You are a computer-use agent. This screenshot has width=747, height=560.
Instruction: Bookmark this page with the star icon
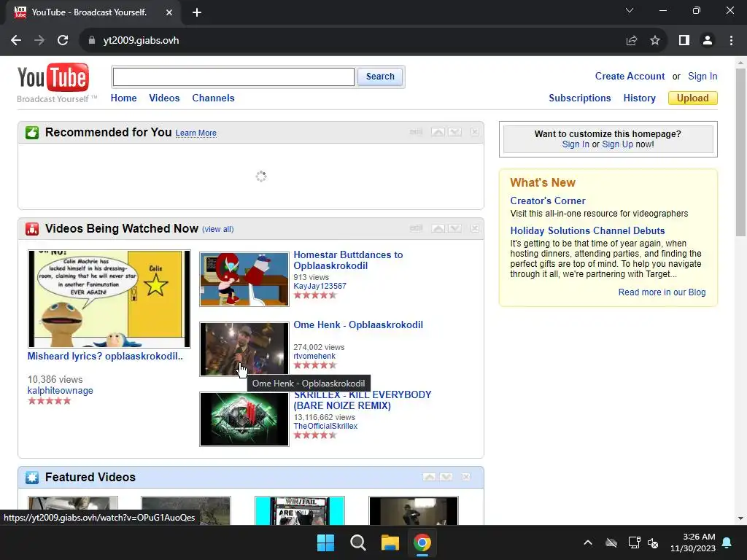pyautogui.click(x=655, y=41)
